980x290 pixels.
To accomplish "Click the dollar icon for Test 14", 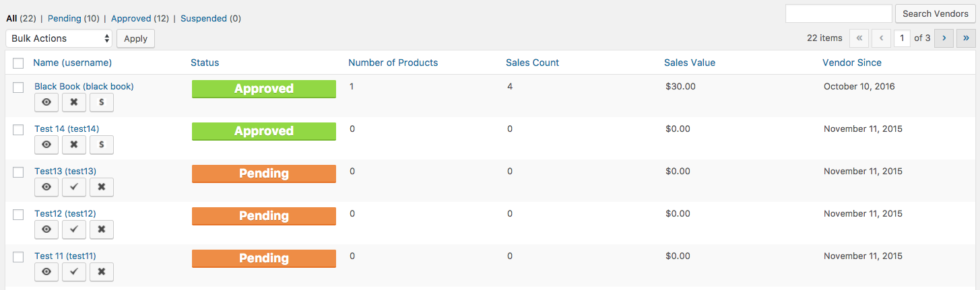I will click(102, 145).
